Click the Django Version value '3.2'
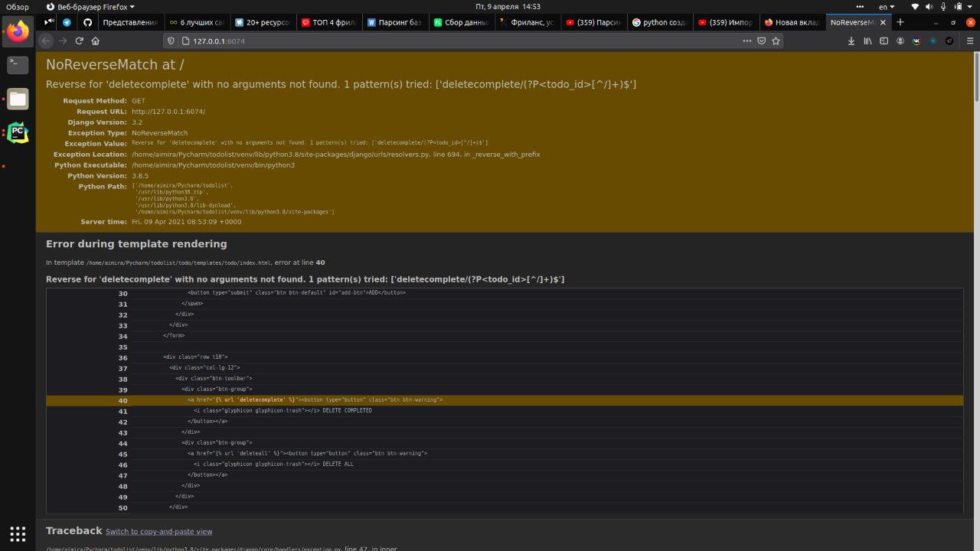This screenshot has width=980, height=551. coord(137,122)
